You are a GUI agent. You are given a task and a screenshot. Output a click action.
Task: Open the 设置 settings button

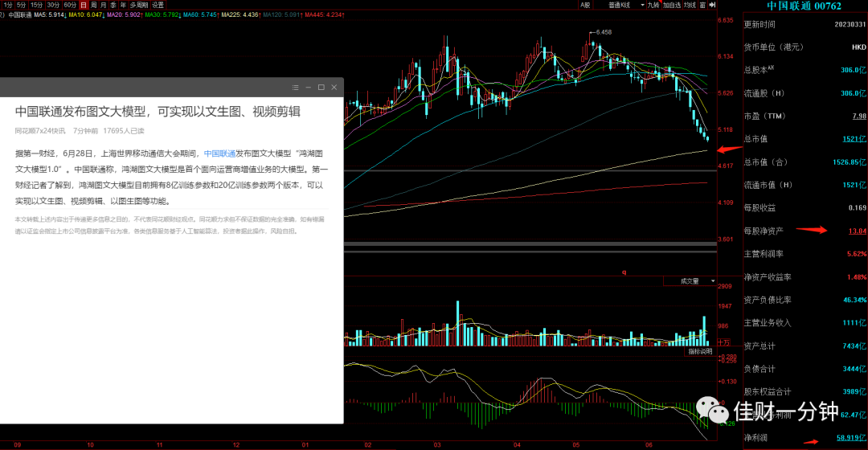pyautogui.click(x=158, y=5)
